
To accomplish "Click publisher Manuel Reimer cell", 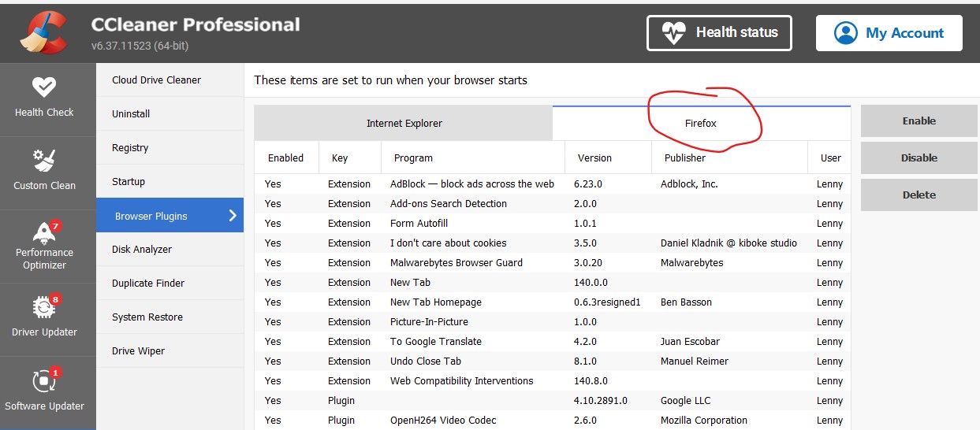I will pos(695,361).
